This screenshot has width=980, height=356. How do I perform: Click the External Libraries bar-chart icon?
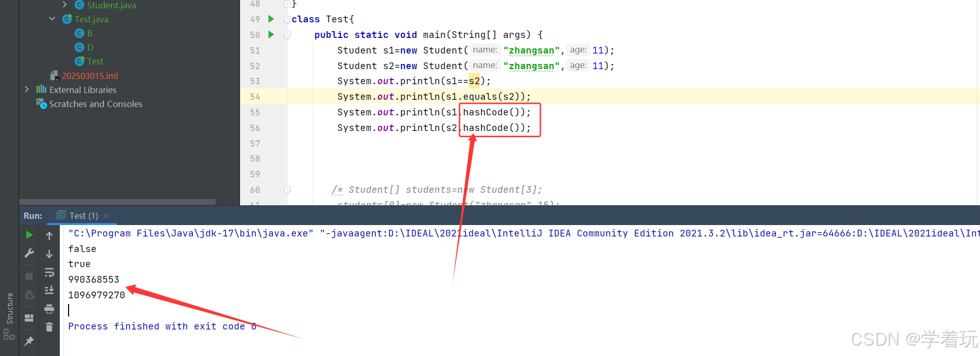[x=42, y=89]
